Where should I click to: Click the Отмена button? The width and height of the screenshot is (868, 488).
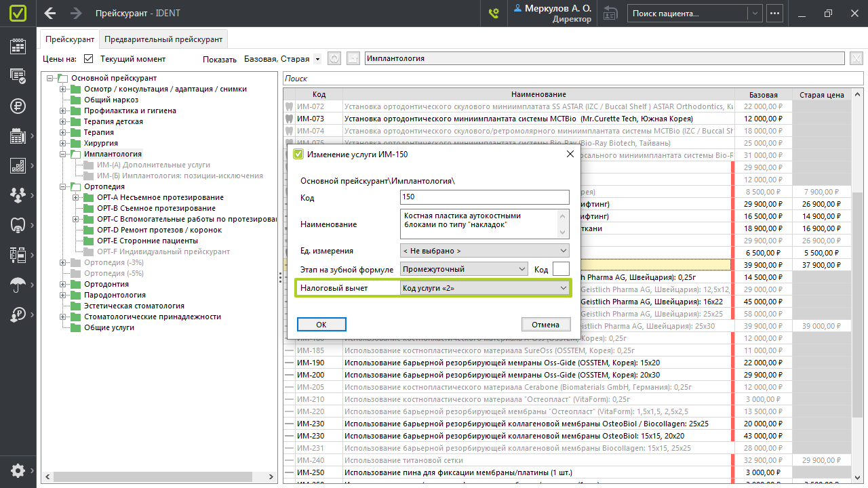pos(546,325)
